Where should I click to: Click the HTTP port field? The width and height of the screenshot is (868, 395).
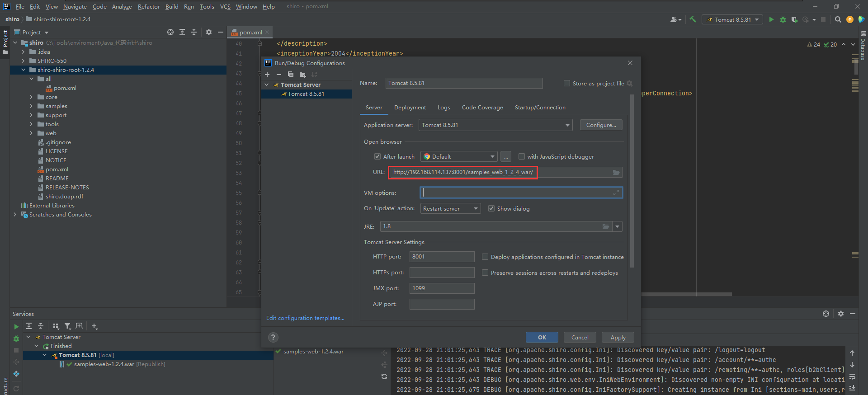pyautogui.click(x=442, y=257)
